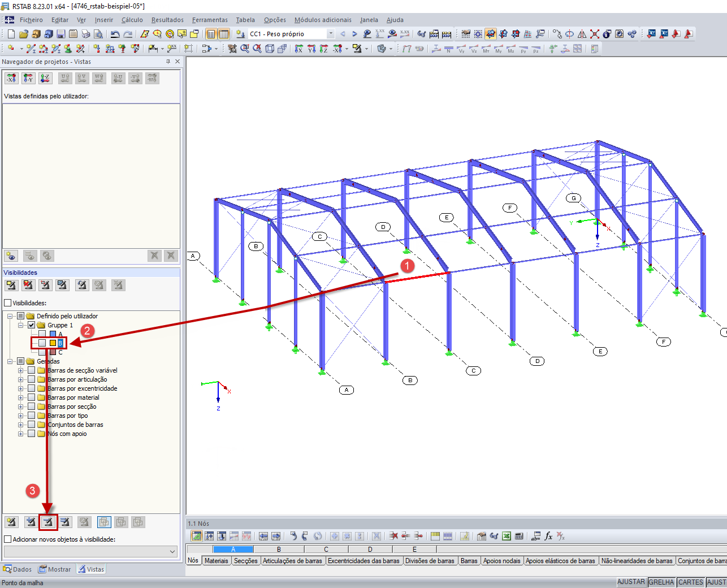Click the red X delete tool icon
This screenshot has width=727, height=588.
click(x=595, y=34)
